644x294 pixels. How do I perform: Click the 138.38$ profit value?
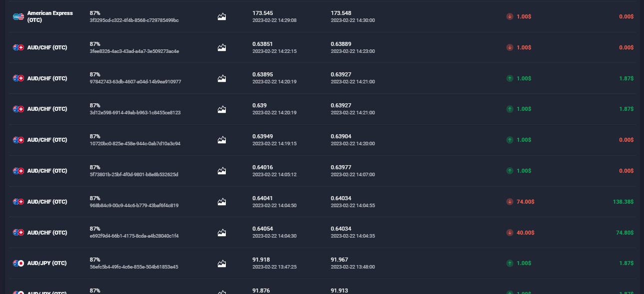(x=623, y=202)
